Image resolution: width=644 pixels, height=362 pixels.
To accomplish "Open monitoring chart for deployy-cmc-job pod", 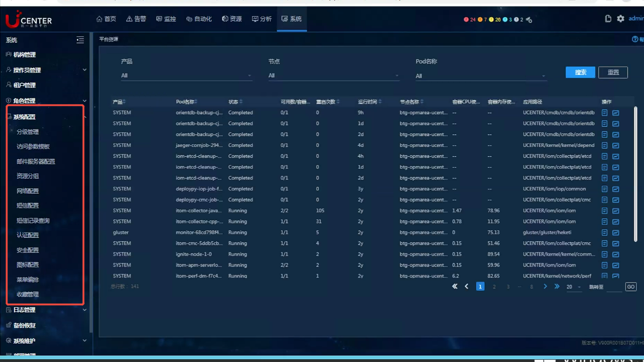I will 616,200.
